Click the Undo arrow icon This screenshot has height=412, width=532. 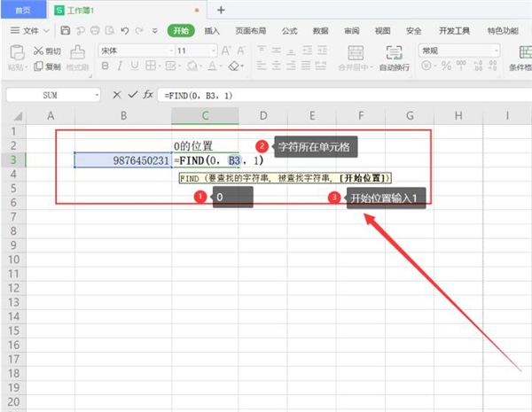tap(124, 31)
